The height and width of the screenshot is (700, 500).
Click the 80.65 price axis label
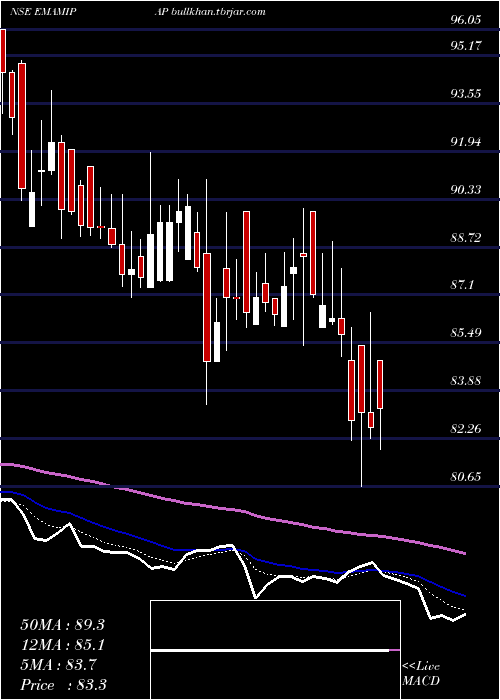[x=466, y=477]
